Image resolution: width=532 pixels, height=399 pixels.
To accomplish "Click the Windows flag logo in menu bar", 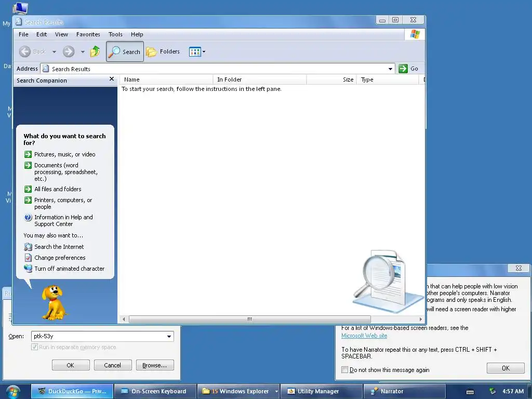I will (415, 34).
